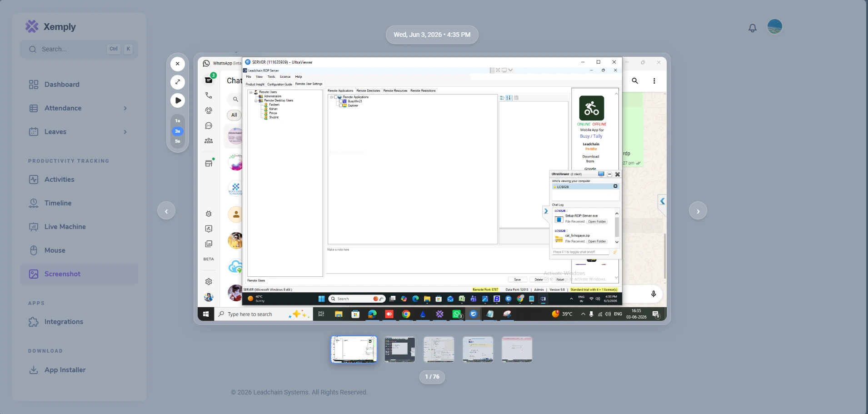Switch to the Remote Restrictions tab

coord(423,91)
